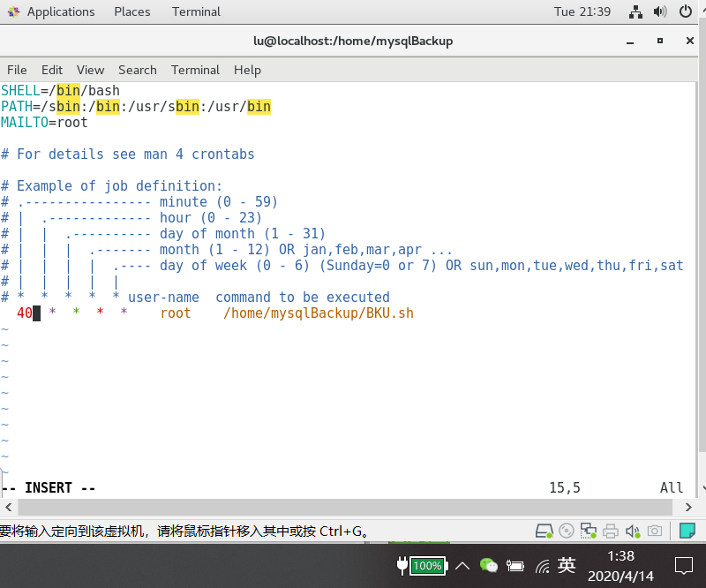The image size is (706, 588).
Task: Click the sound device icon in the VM status bar
Action: point(632,531)
